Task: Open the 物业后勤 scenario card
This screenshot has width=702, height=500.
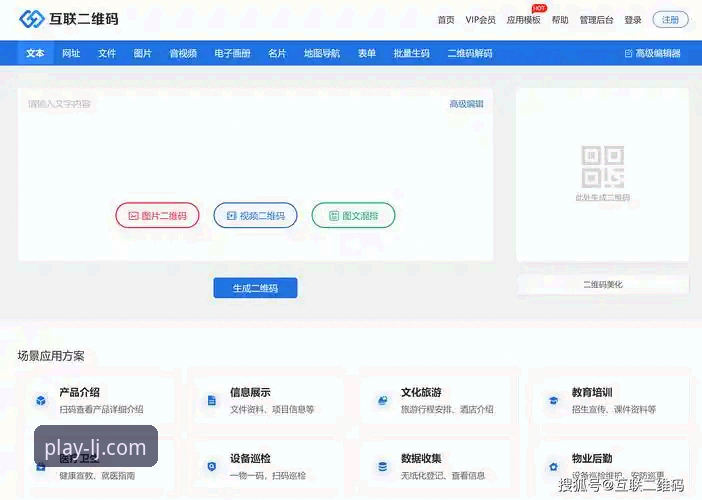Action: pyautogui.click(x=611, y=466)
